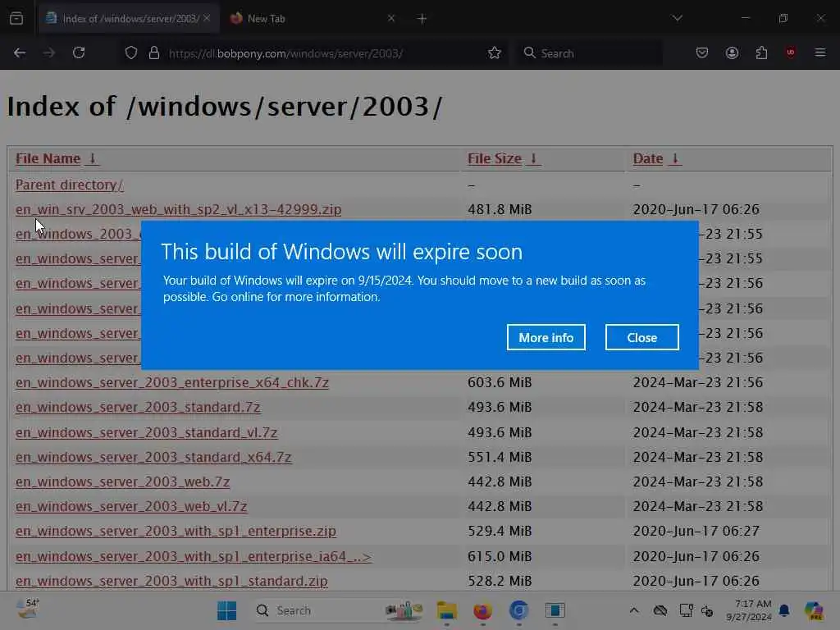The width and height of the screenshot is (840, 630).
Task: Open weather widget showing 54°
Action: pos(28,609)
